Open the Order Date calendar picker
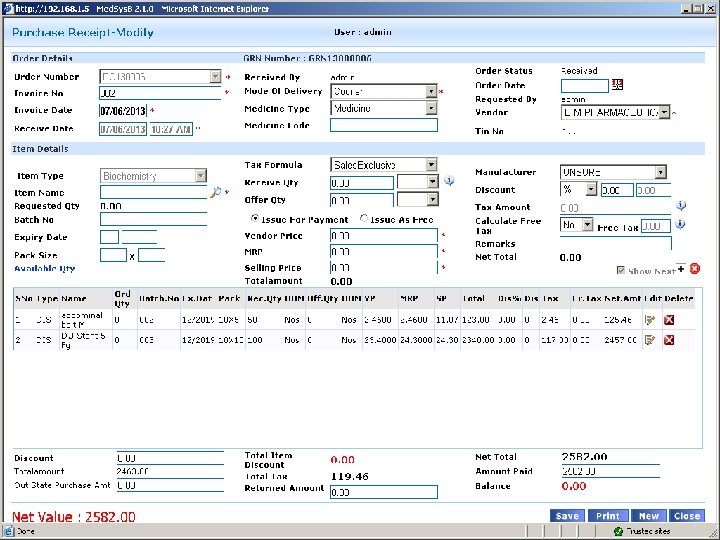Image resolution: width=720 pixels, height=540 pixels. click(x=617, y=84)
